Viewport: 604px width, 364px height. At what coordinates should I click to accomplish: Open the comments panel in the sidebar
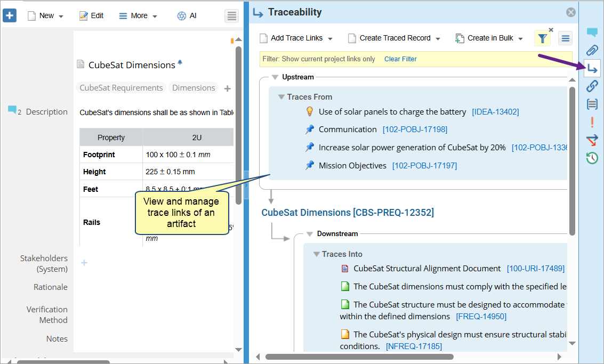click(x=592, y=33)
